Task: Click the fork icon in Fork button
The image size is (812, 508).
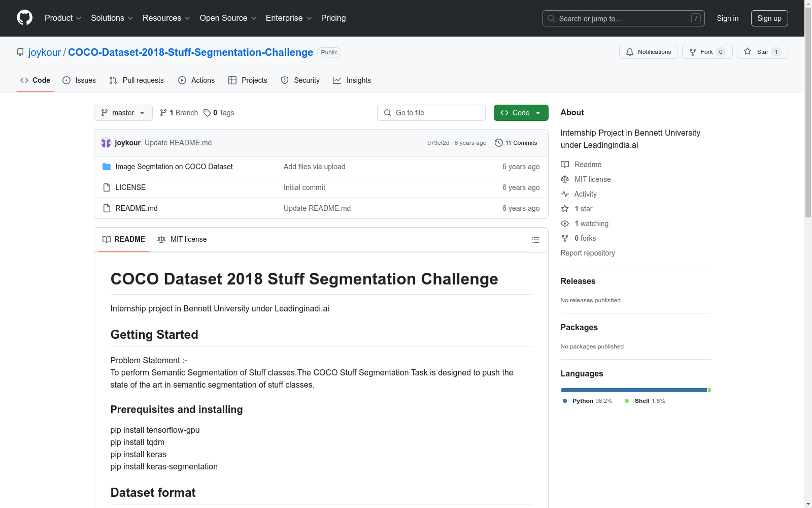Action: click(x=693, y=52)
